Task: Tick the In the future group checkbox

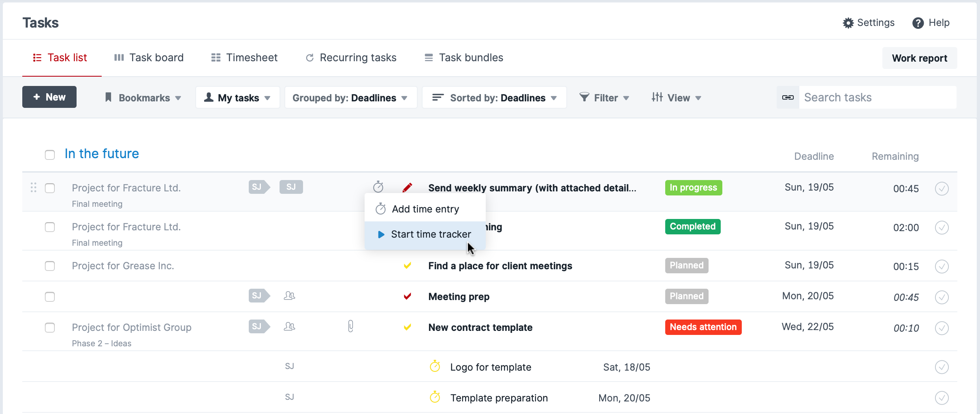Action: tap(50, 155)
